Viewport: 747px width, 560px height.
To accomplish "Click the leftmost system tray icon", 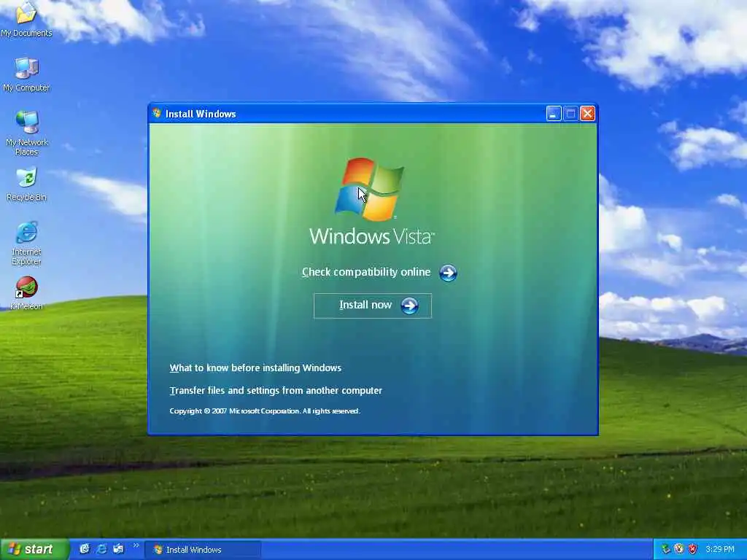I will tap(666, 549).
